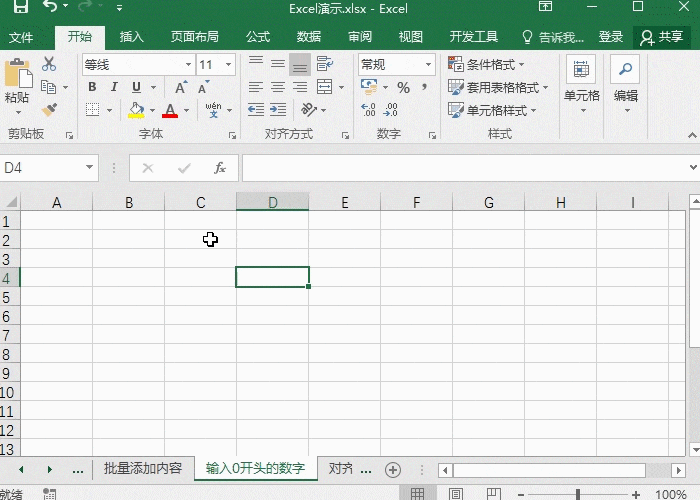Expand 单元格样式 cell styles menu
Viewport: 700px width, 500px height.
point(492,110)
